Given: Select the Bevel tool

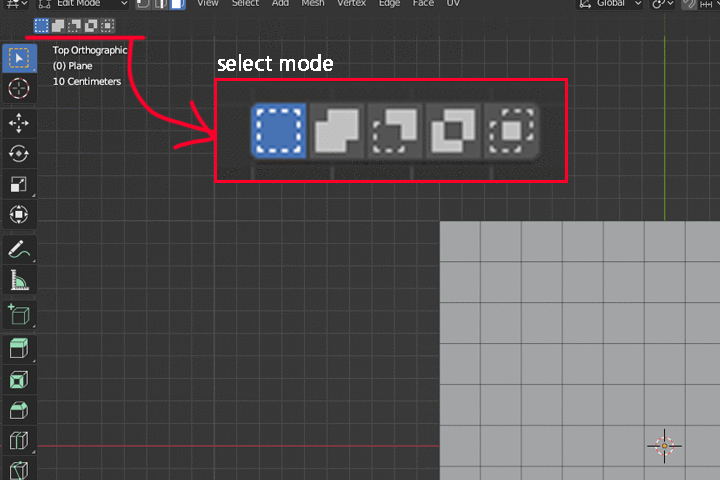Looking at the screenshot, I should tap(19, 410).
